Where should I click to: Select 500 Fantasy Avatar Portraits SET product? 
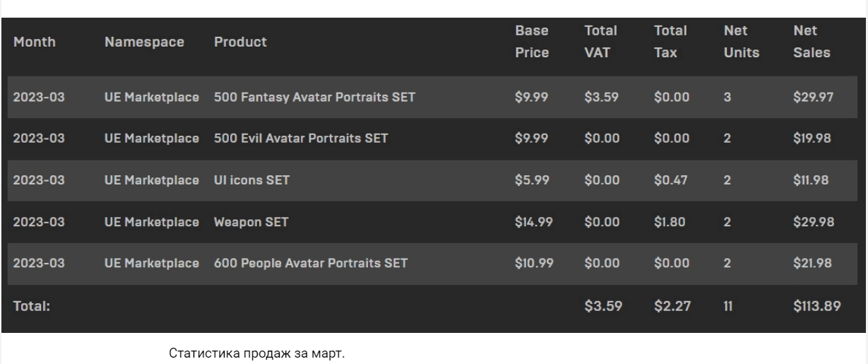(314, 97)
